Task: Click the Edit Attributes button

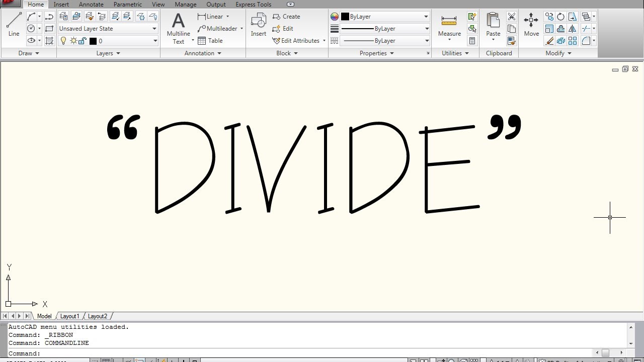Action: pyautogui.click(x=296, y=41)
